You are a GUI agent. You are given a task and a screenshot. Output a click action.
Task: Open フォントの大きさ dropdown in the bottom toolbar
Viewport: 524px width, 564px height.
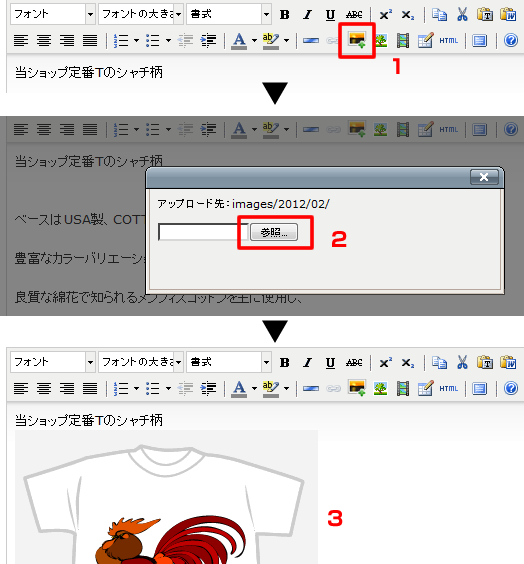(141, 362)
